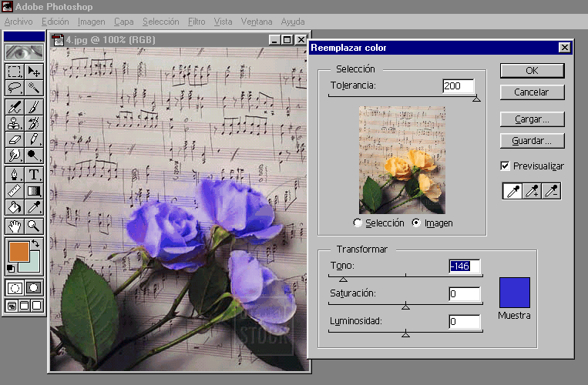Activate the Hand tool
588x385 pixels.
tap(15, 226)
